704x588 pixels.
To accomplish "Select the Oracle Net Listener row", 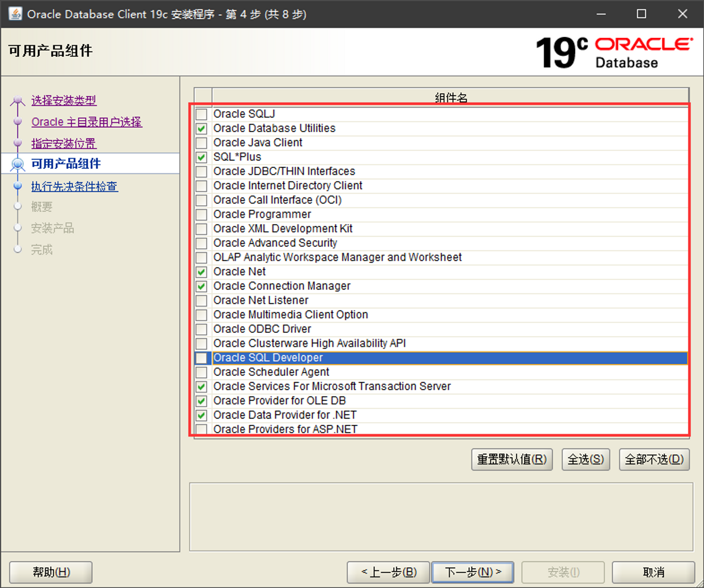I will coord(261,301).
